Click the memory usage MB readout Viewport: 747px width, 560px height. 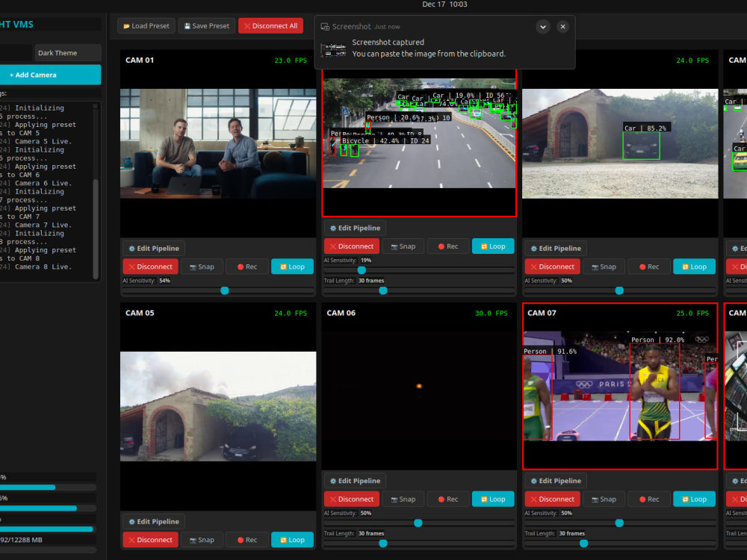[22, 540]
